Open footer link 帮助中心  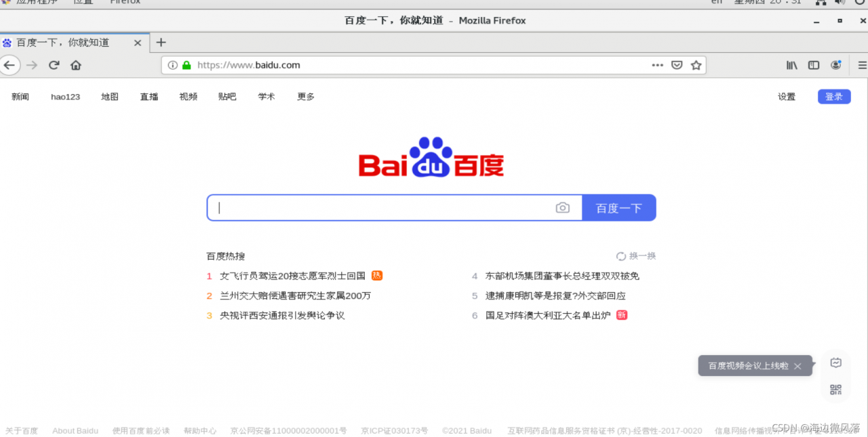[200, 431]
